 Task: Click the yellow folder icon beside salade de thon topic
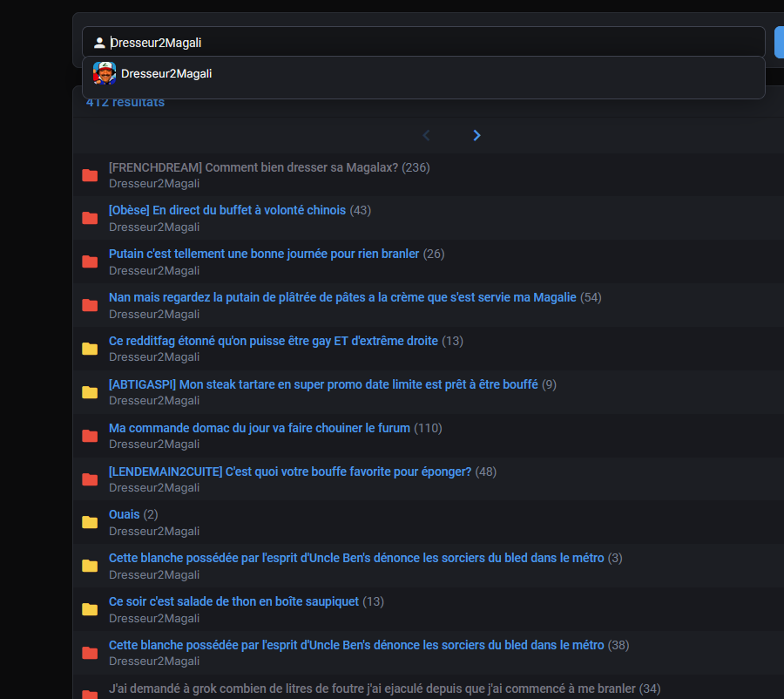coord(90,609)
